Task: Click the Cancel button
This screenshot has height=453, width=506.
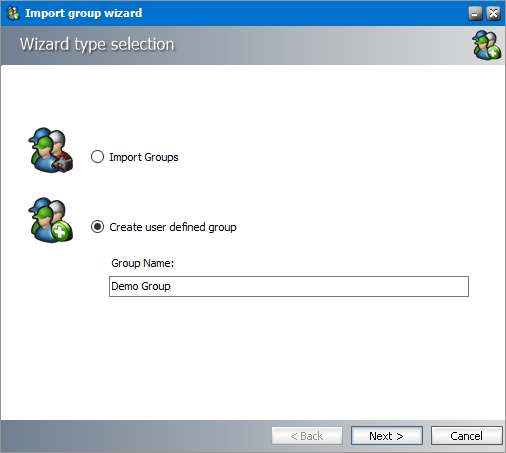Action: (466, 436)
